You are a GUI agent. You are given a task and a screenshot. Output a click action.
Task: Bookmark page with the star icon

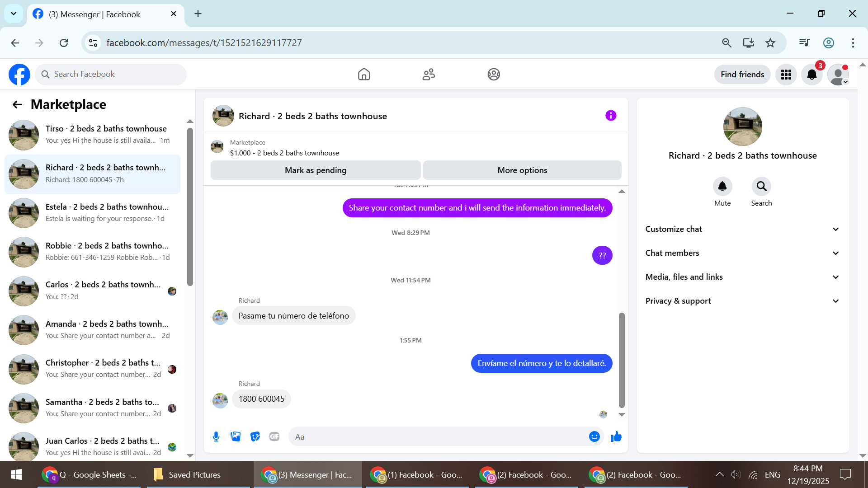770,43
